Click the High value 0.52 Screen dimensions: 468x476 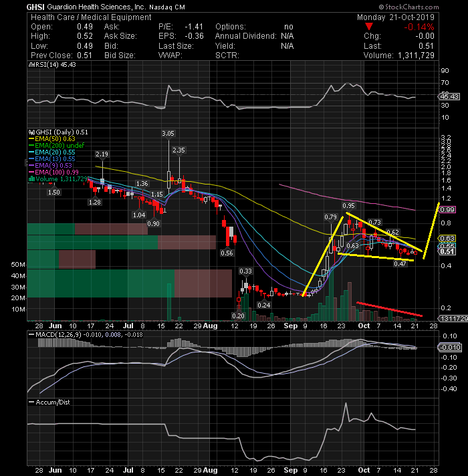85,36
